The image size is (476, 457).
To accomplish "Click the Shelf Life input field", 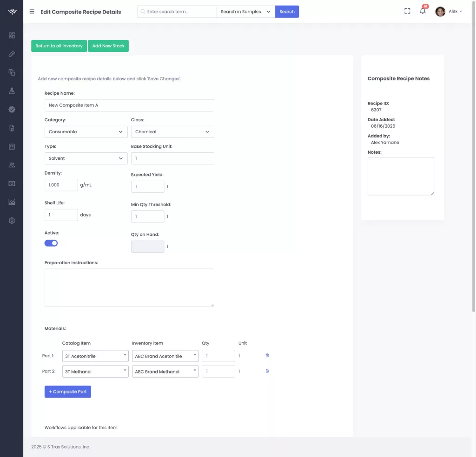I will pyautogui.click(x=61, y=215).
